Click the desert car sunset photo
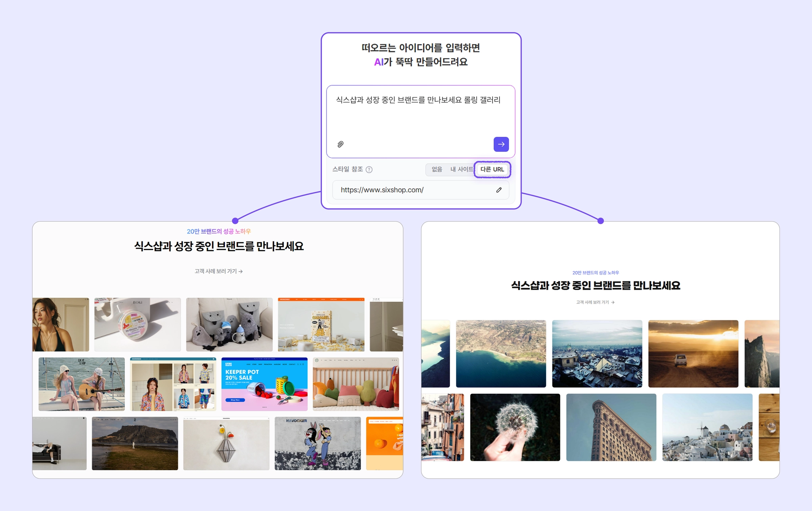The height and width of the screenshot is (511, 812). coord(693,354)
